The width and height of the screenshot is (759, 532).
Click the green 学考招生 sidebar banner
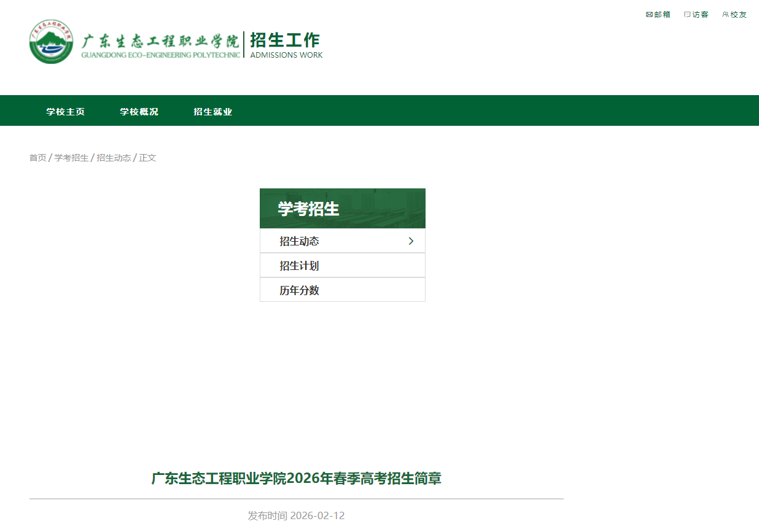(342, 207)
